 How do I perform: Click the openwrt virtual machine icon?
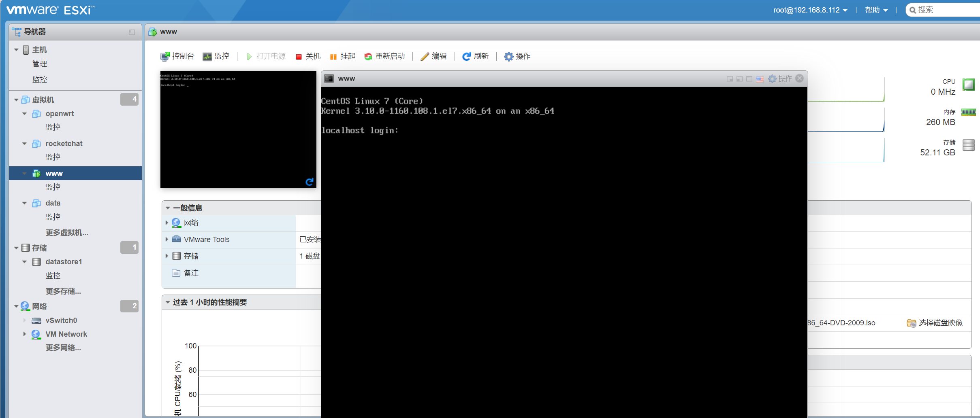[36, 114]
